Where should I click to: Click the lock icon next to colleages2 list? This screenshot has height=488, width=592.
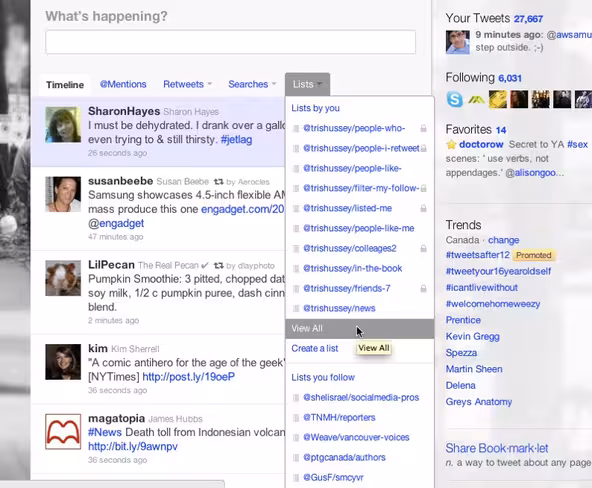[x=424, y=248]
